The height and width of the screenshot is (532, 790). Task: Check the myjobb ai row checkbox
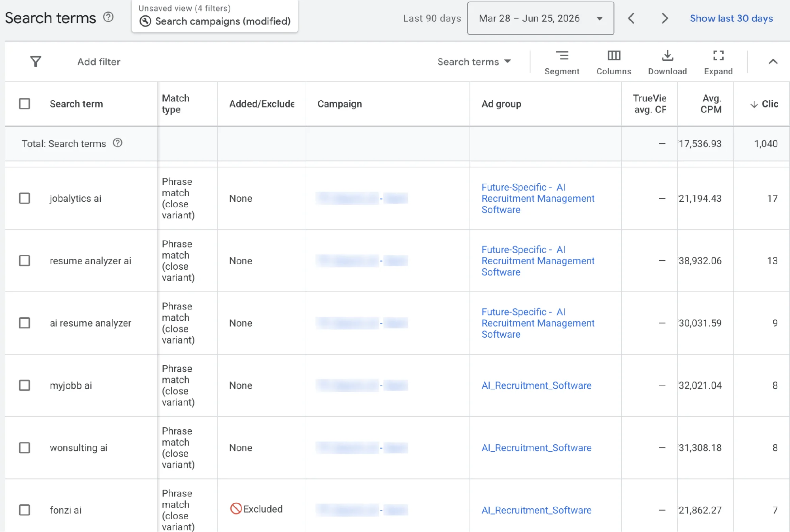[25, 385]
